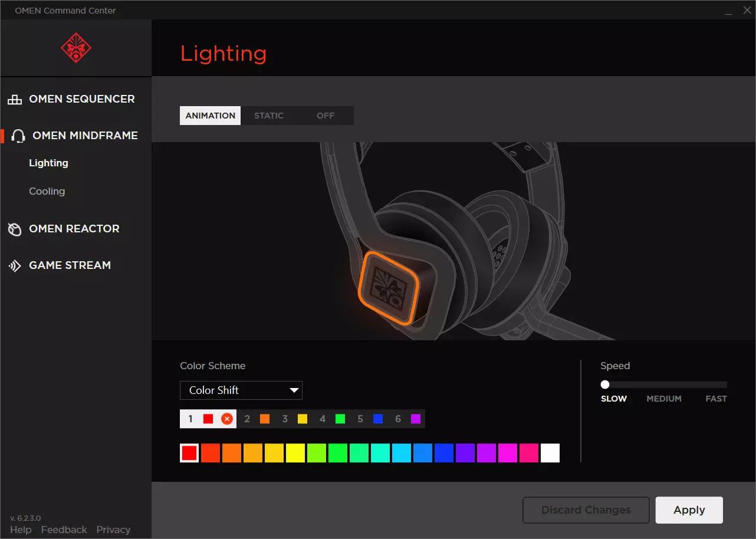Pick the spring green palette swatch
The height and width of the screenshot is (539, 756).
coord(359,453)
